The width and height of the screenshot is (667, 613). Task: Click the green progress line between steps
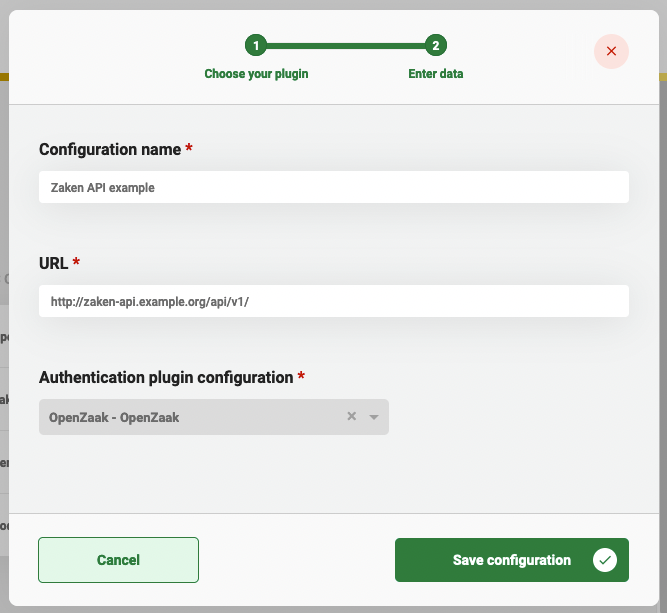pyautogui.click(x=346, y=45)
